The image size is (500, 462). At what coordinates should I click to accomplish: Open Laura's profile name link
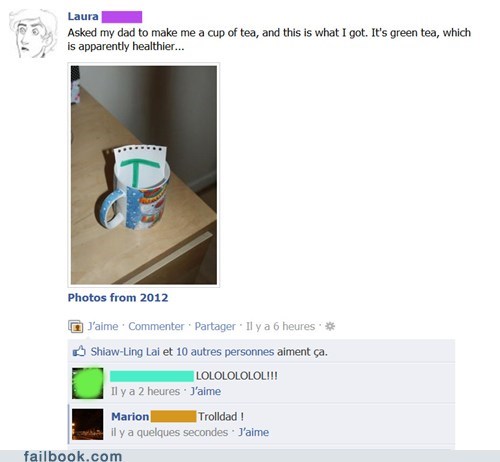[83, 16]
